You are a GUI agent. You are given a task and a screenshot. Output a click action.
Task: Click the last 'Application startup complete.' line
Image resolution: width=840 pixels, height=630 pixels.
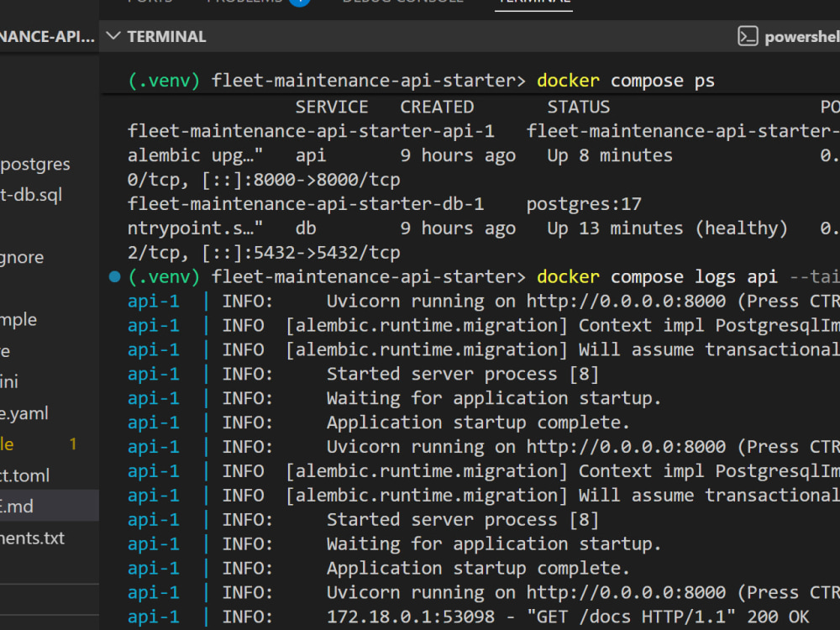pyautogui.click(x=478, y=568)
